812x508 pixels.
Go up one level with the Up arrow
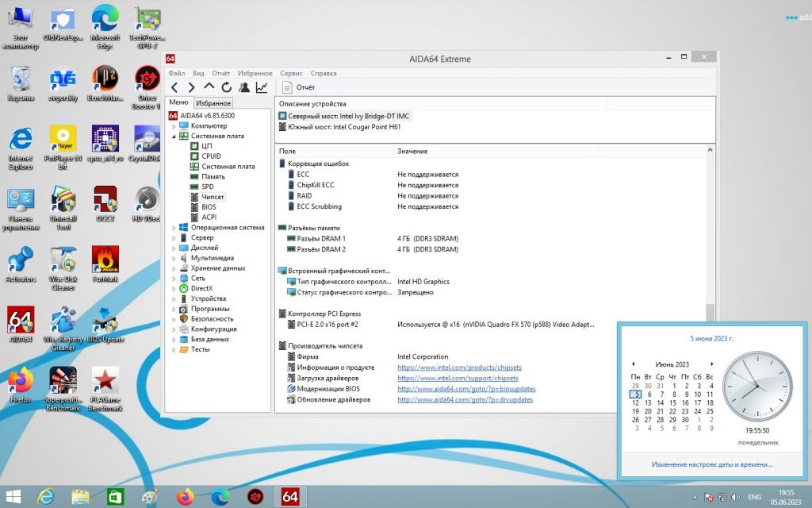click(209, 87)
